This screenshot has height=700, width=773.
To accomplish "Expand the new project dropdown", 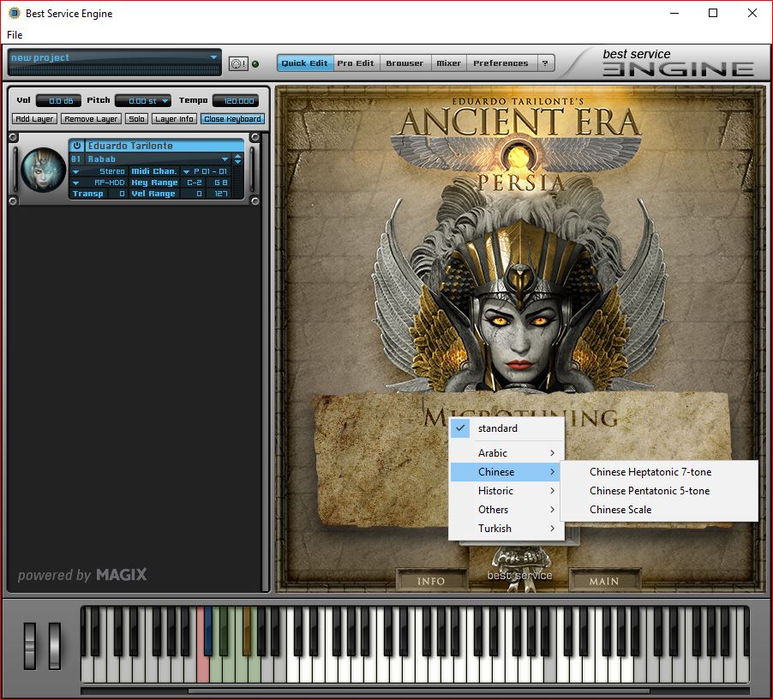I will click(x=213, y=57).
